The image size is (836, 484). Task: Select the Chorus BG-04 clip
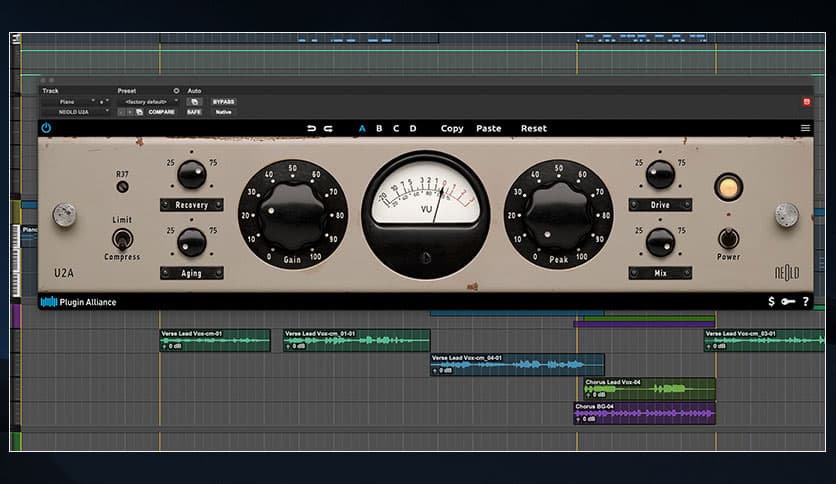(x=644, y=413)
